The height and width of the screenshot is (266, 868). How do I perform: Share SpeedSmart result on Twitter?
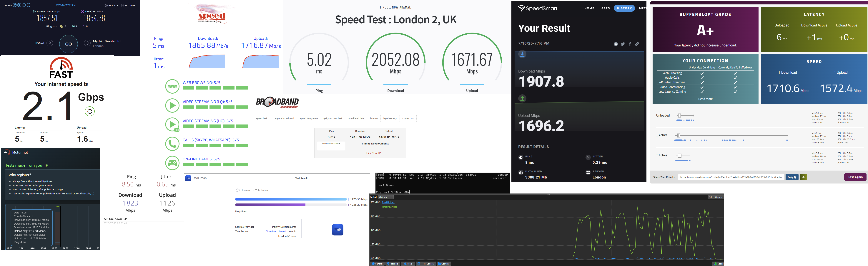(x=623, y=44)
